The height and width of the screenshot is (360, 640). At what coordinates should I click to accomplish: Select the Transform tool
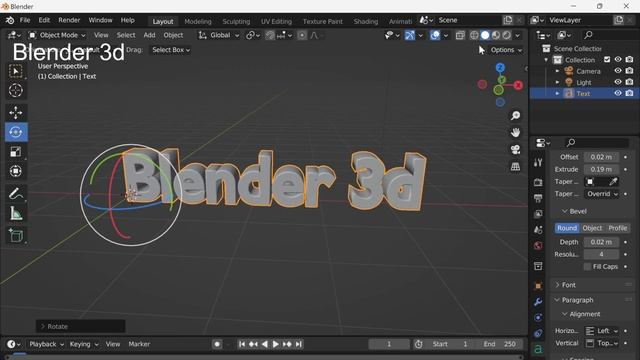16,171
